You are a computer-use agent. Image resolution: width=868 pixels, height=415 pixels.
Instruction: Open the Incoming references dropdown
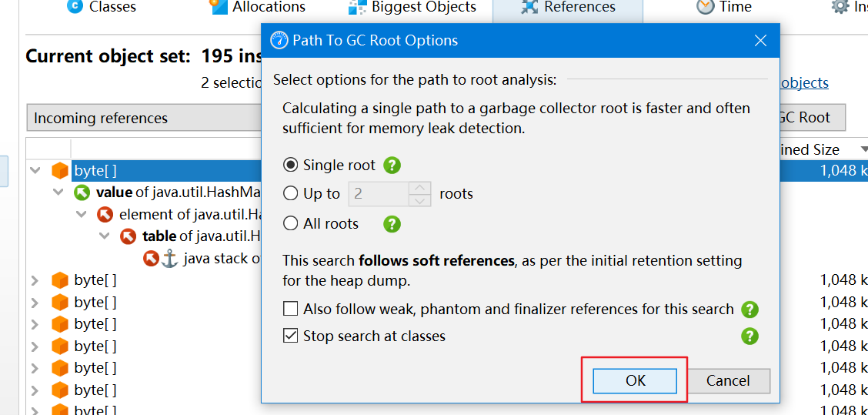point(144,118)
